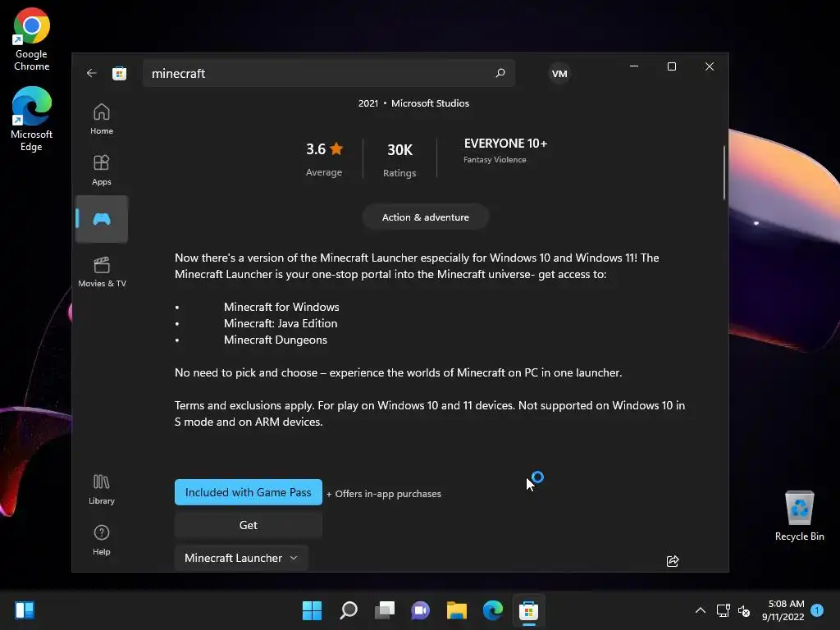
Task: Open Home in the Store sidebar
Action: click(101, 119)
